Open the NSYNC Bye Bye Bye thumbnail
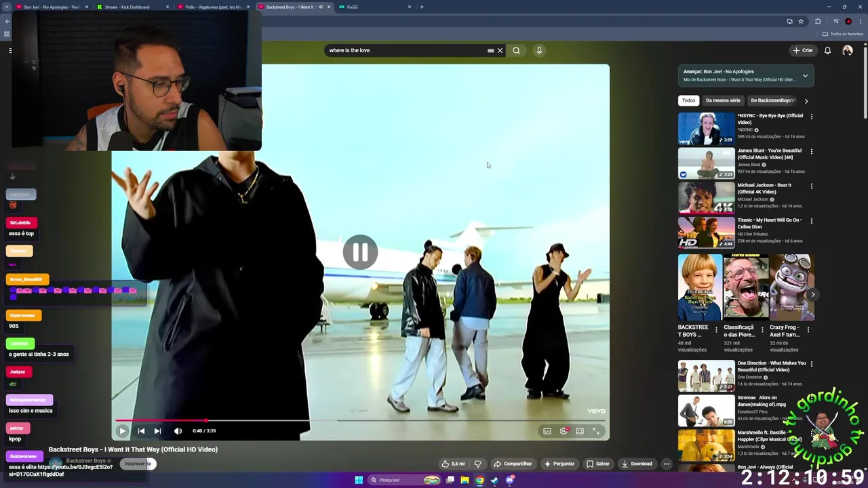Screen dimensions: 868x488 [x=706, y=128]
